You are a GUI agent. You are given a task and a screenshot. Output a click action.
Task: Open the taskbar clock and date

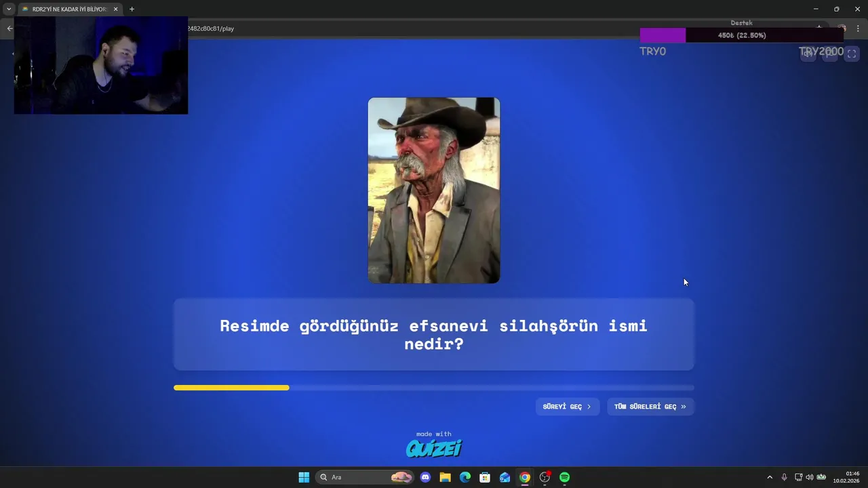point(847,477)
